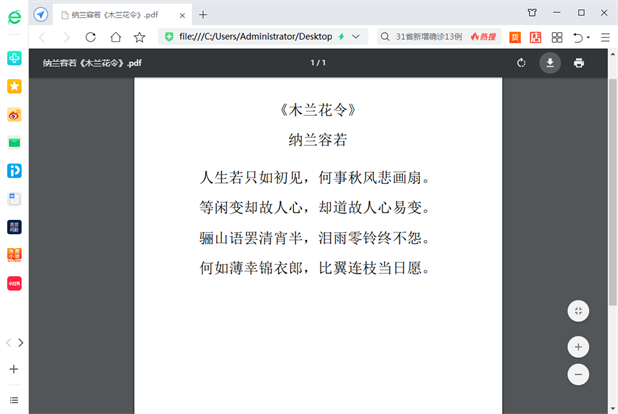Image resolution: width=618 pixels, height=414 pixels.
Task: Zoom in on the PDF
Action: (578, 347)
